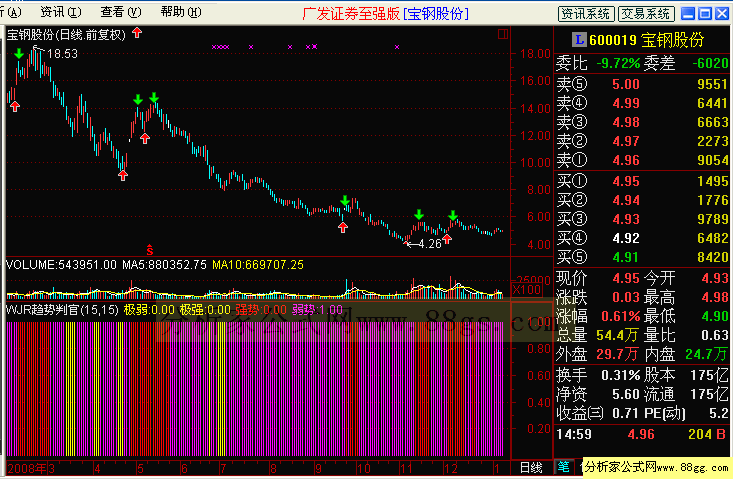The image size is (733, 479).
Task: Click the month 7 marker on the time axis
Action: pyautogui.click(x=223, y=468)
